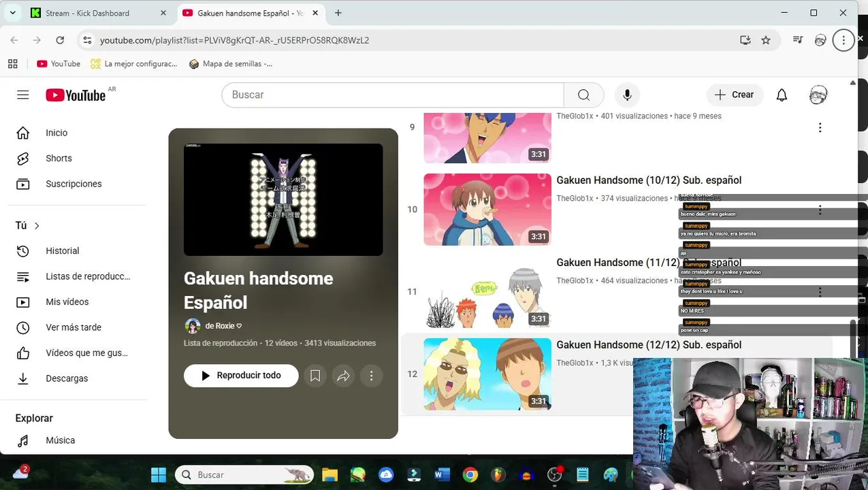This screenshot has height=490, width=868.
Task: Reload the page in Chrome
Action: coord(60,40)
